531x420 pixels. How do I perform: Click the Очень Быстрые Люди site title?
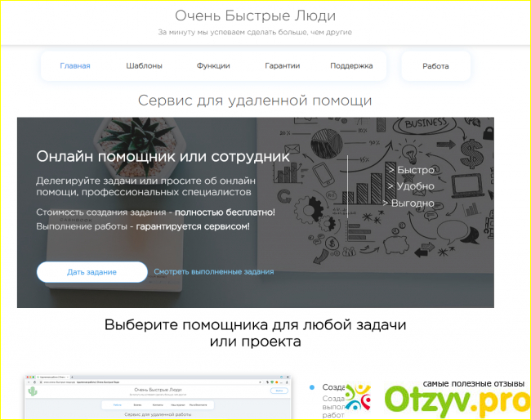pyautogui.click(x=255, y=16)
